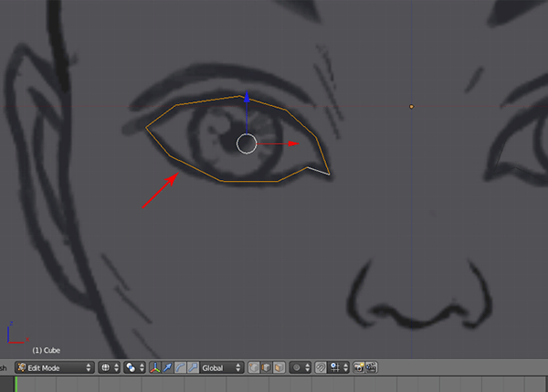
Task: Open the pivot point selector
Action: click(134, 367)
